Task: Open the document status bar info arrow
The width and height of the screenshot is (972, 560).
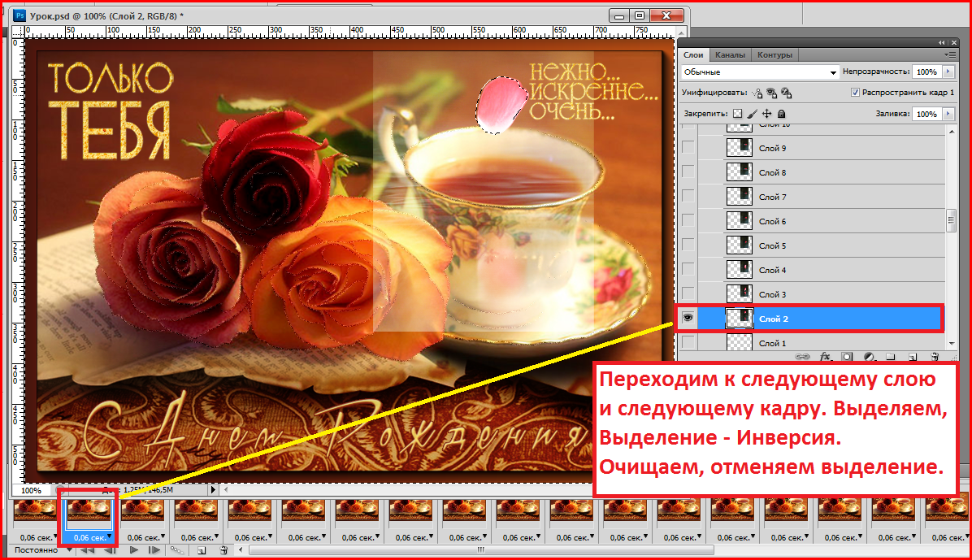Action: click(x=213, y=490)
